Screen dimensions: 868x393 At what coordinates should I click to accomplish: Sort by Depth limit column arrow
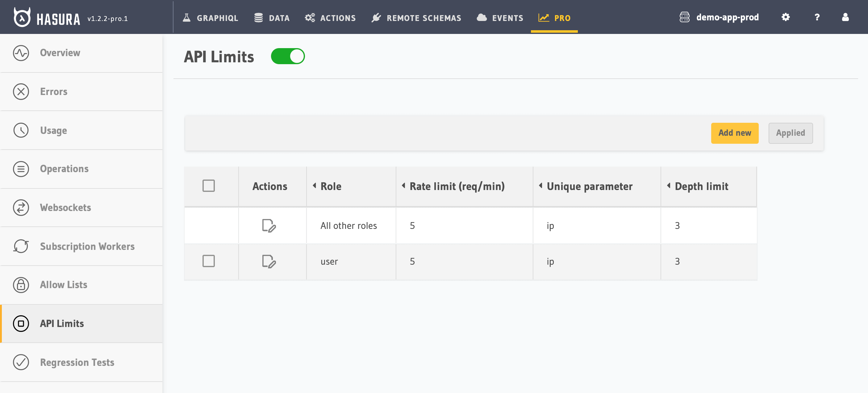(x=669, y=186)
